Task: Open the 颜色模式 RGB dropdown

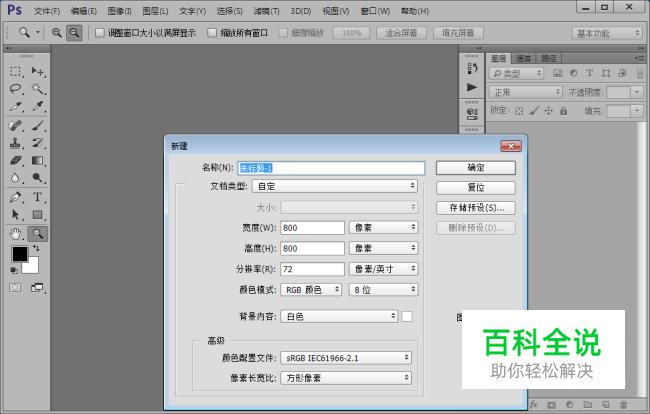Action: (x=311, y=290)
